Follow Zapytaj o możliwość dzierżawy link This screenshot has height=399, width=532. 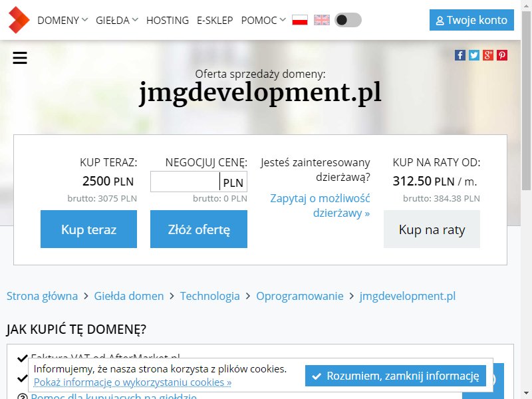(320, 205)
